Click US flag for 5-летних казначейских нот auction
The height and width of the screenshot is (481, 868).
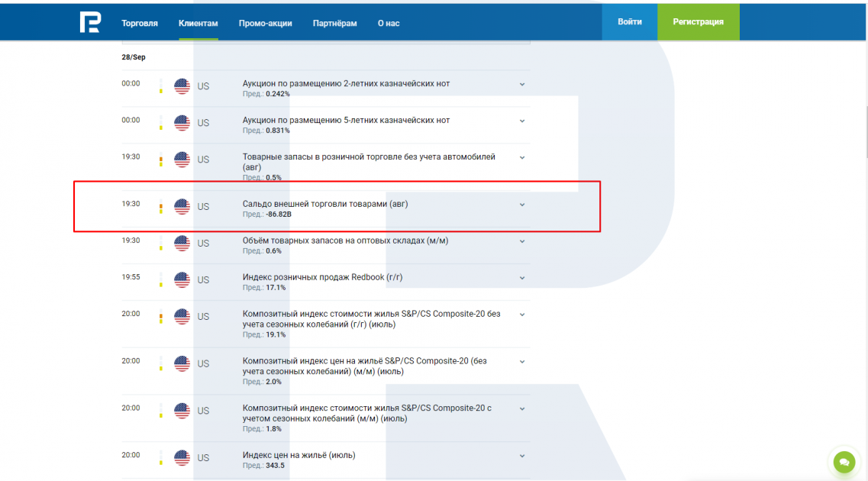182,123
